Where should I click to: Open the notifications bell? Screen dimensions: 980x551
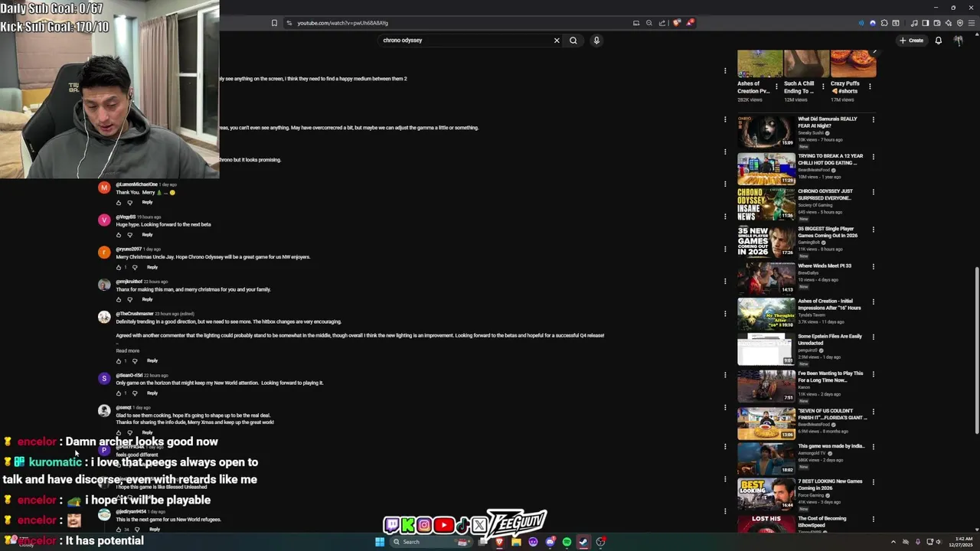938,41
